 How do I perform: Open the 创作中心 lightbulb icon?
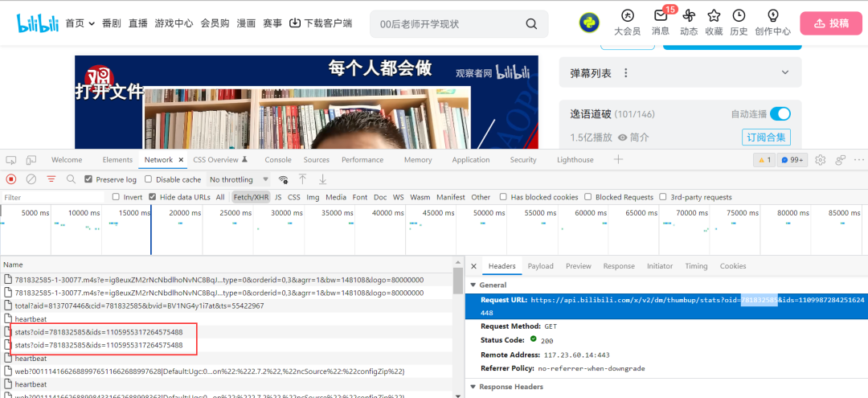773,15
